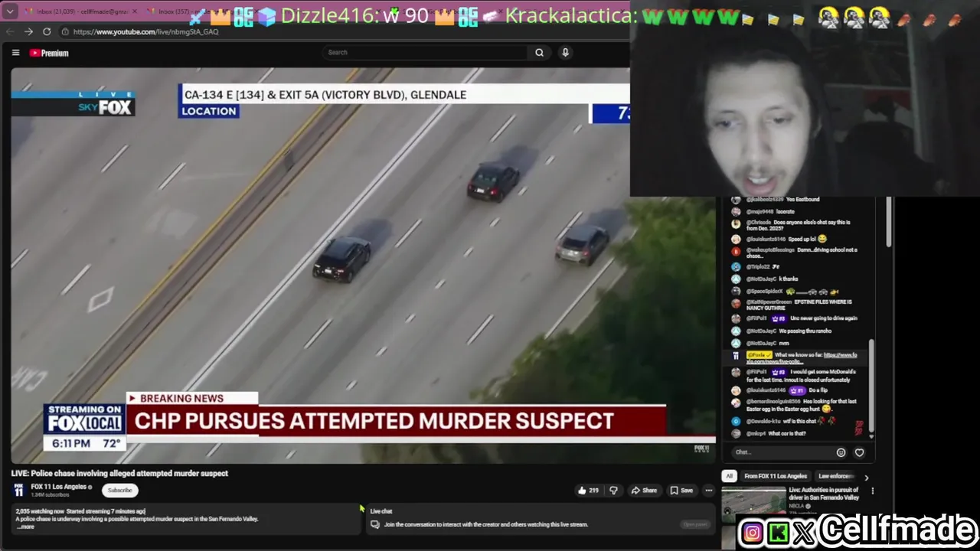Click @Oswaldo-k1u avatar in chat
This screenshot has width=980, height=551.
(736, 421)
